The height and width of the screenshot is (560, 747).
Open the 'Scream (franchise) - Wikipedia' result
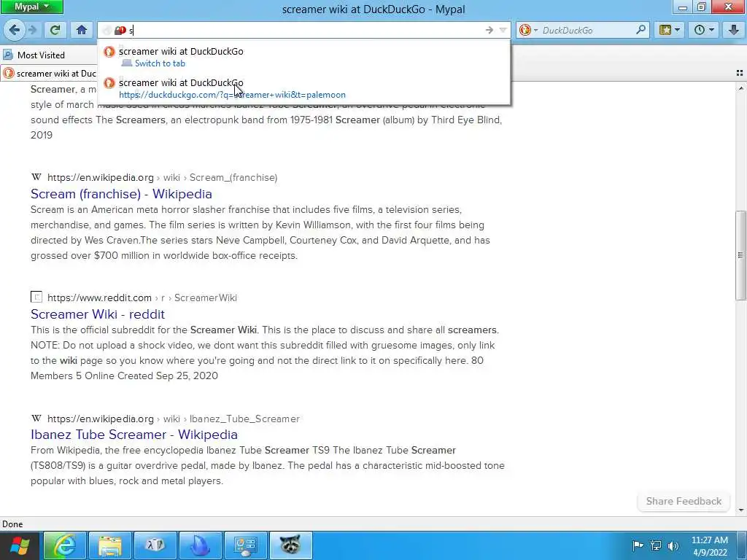click(x=121, y=194)
